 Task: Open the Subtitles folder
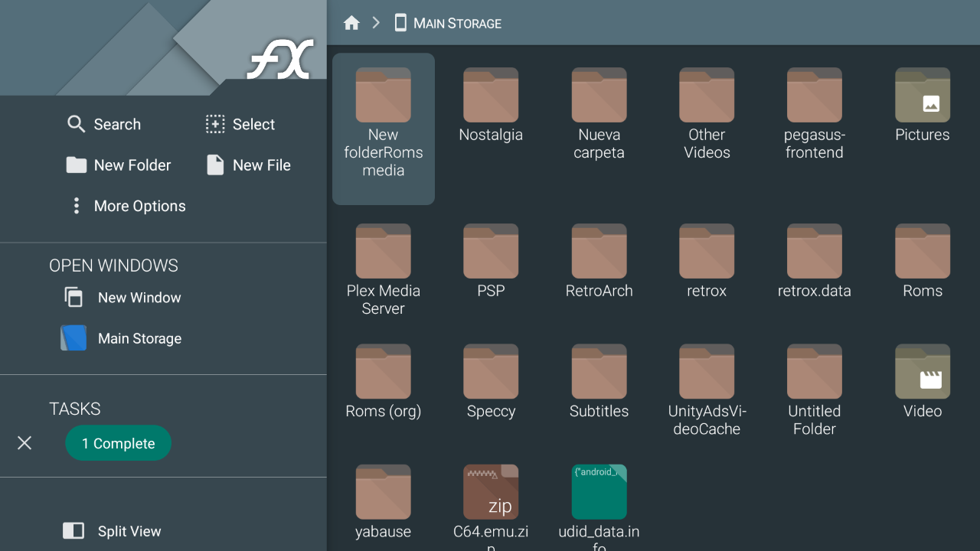599,382
